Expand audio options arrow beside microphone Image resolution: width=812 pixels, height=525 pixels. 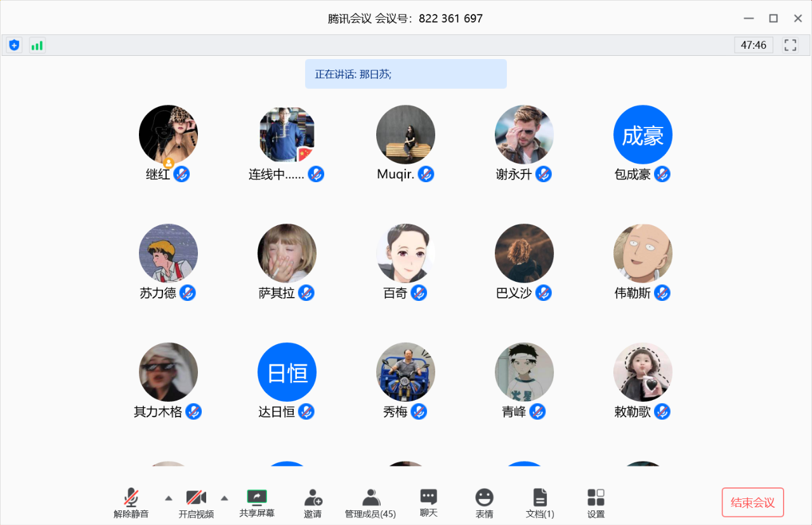(168, 498)
